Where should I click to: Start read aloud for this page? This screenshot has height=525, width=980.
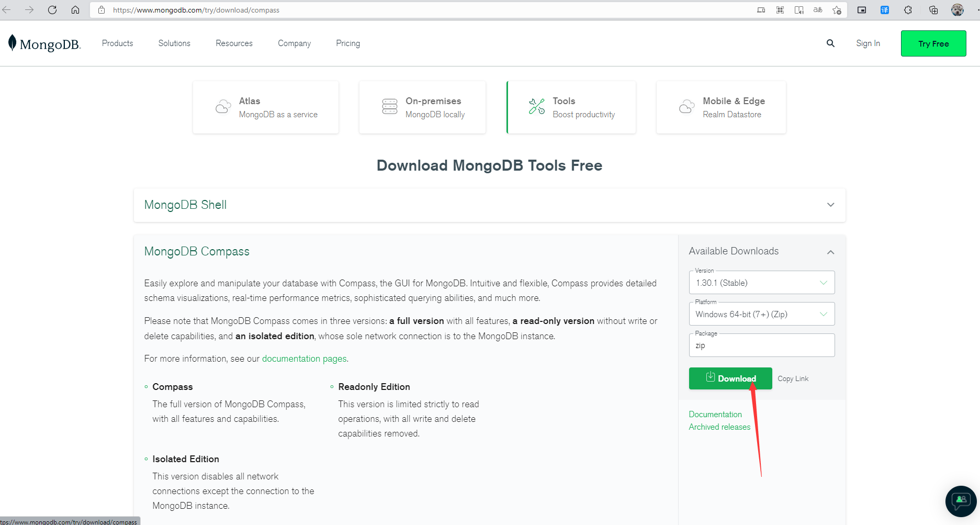point(799,10)
